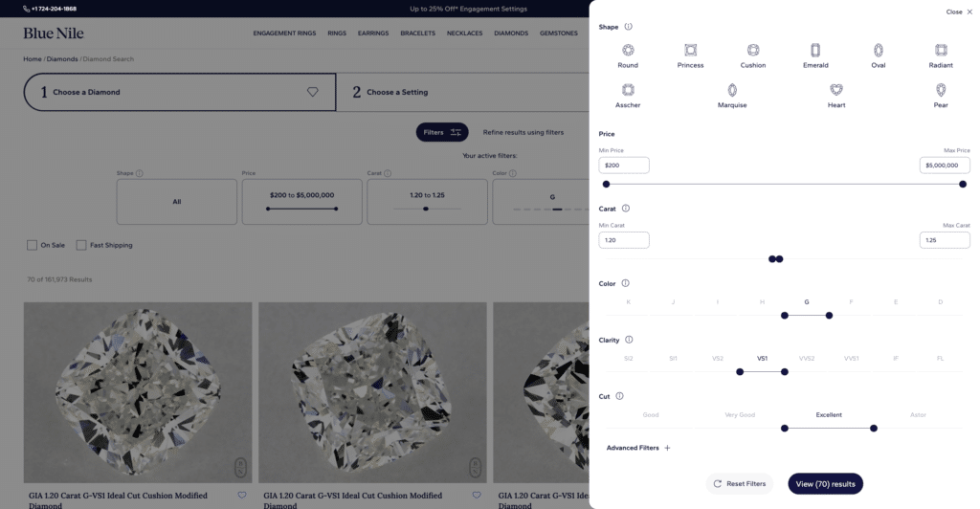980x509 pixels.
Task: Click the Reset Filters button
Action: [x=739, y=484]
